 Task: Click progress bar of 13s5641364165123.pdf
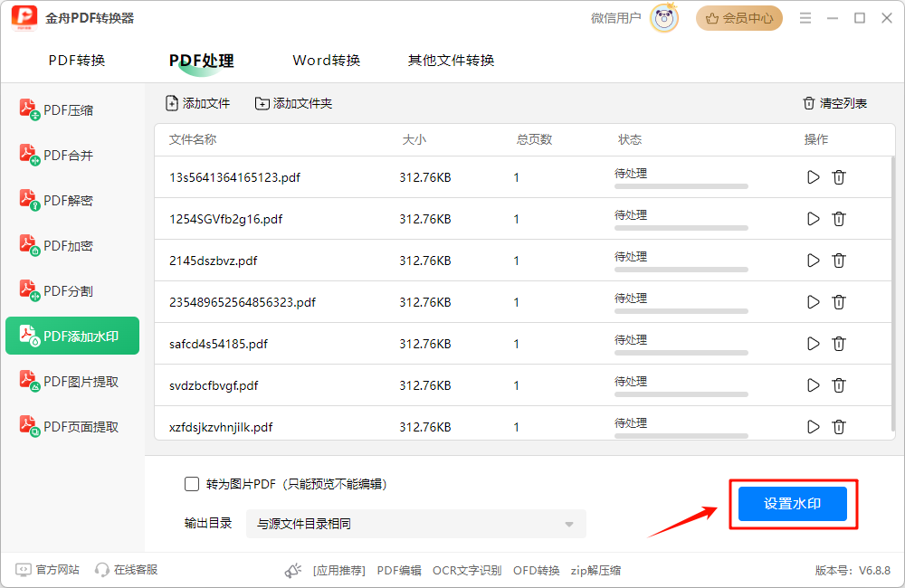pos(681,186)
